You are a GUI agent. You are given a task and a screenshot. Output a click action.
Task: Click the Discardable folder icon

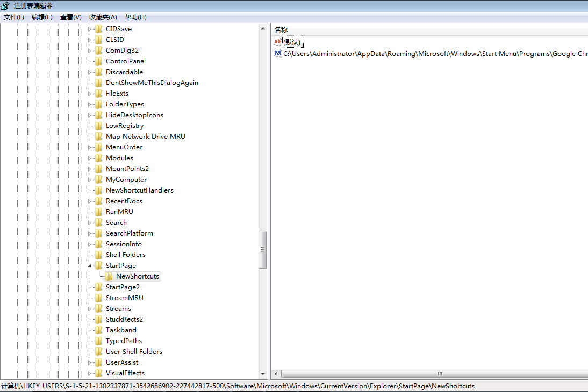tap(98, 72)
